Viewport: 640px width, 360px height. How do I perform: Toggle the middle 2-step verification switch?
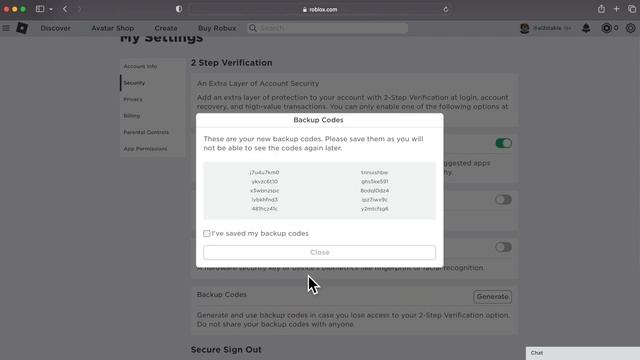click(x=503, y=200)
